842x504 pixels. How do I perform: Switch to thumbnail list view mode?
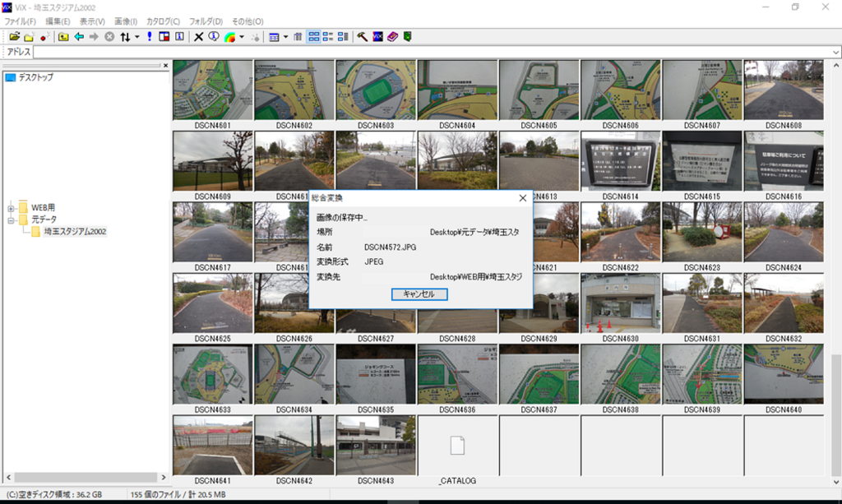point(328,36)
